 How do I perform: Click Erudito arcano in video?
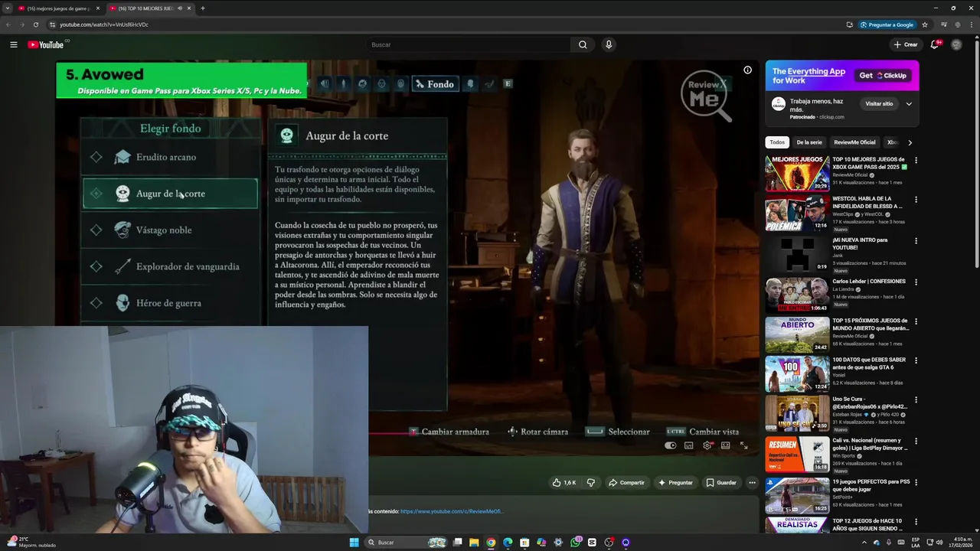click(170, 157)
